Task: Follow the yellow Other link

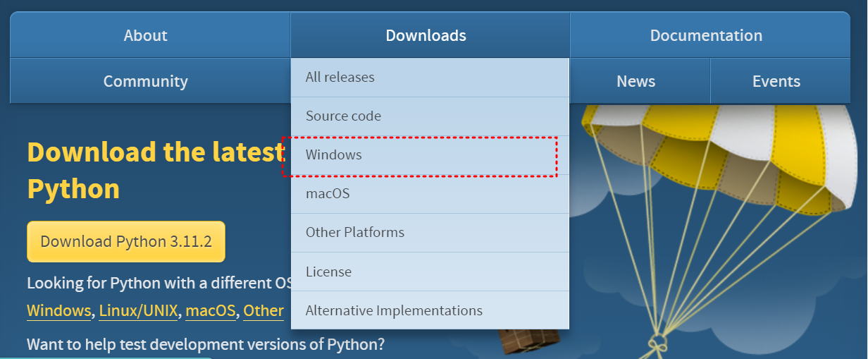Action: pos(263,311)
